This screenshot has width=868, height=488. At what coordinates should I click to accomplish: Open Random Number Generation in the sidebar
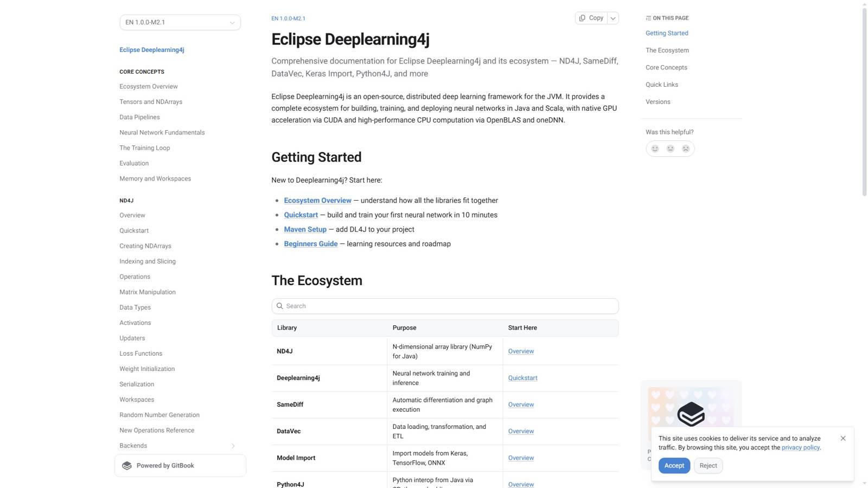pos(159,415)
